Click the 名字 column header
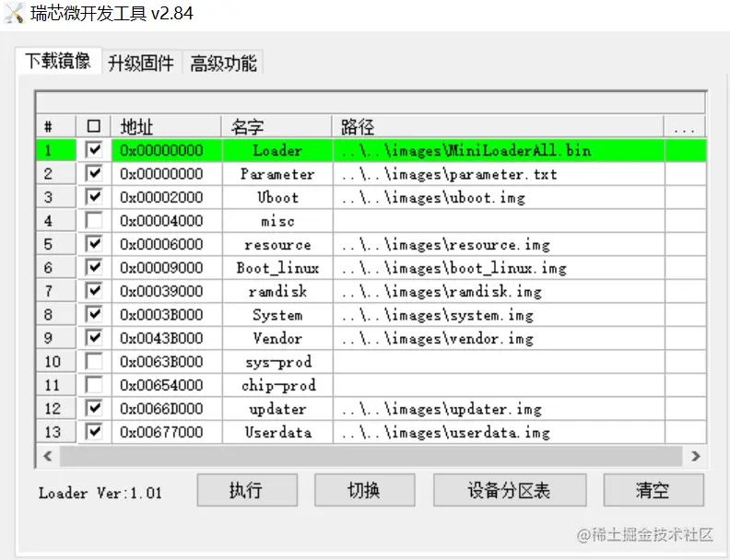This screenshot has width=730, height=560. click(x=277, y=126)
